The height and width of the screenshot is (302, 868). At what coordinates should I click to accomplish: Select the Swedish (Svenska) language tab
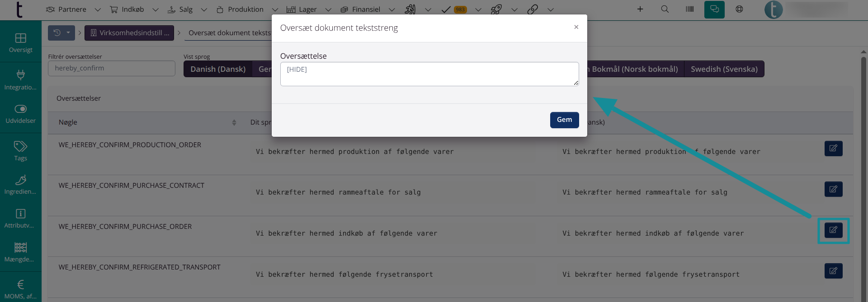[724, 69]
